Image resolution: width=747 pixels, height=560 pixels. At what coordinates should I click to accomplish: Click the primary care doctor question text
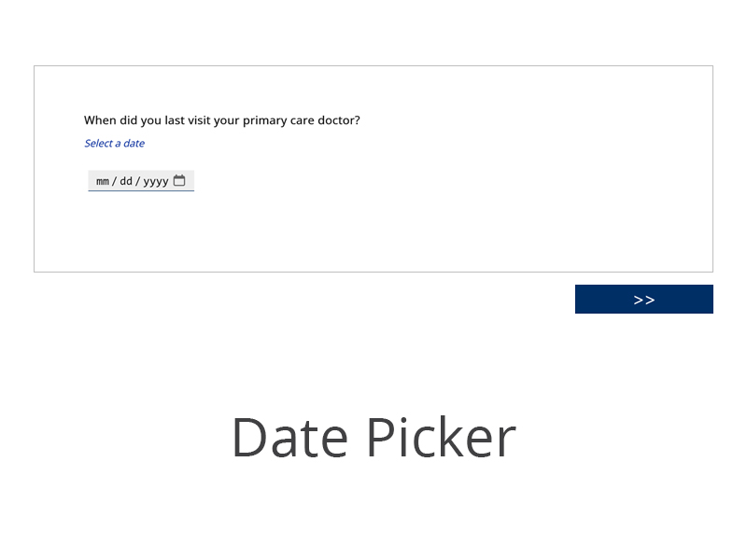(221, 120)
